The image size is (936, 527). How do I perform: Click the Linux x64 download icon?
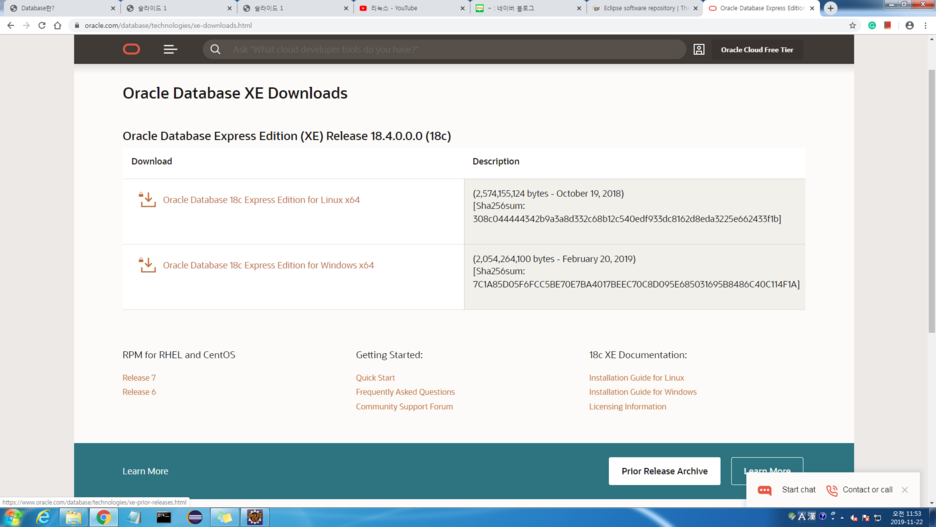click(147, 199)
